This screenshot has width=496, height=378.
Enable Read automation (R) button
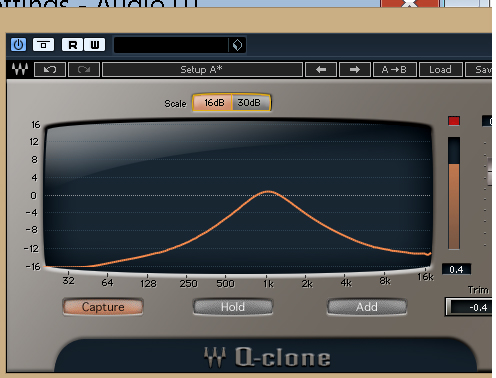73,44
